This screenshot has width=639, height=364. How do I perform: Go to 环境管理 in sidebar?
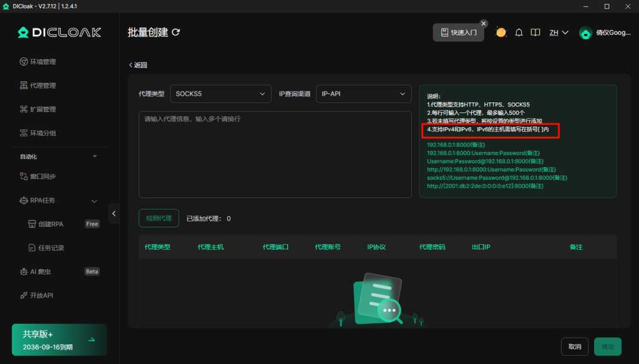pyautogui.click(x=43, y=62)
